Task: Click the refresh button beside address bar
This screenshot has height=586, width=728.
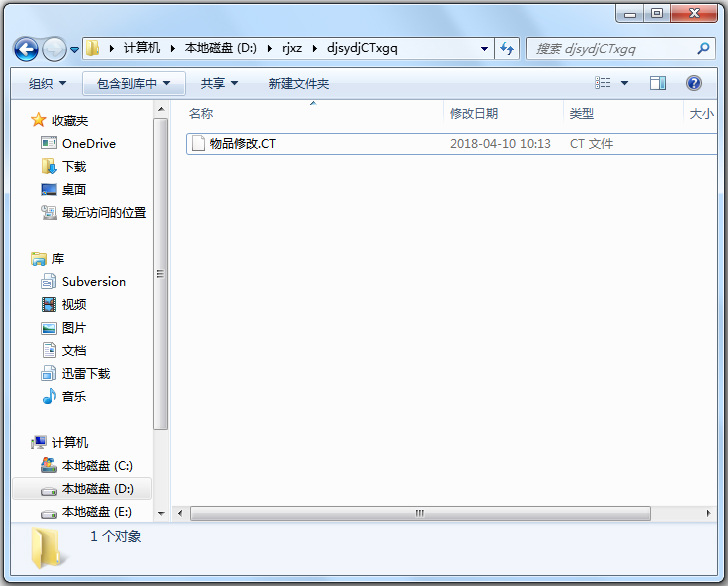Action: [507, 48]
